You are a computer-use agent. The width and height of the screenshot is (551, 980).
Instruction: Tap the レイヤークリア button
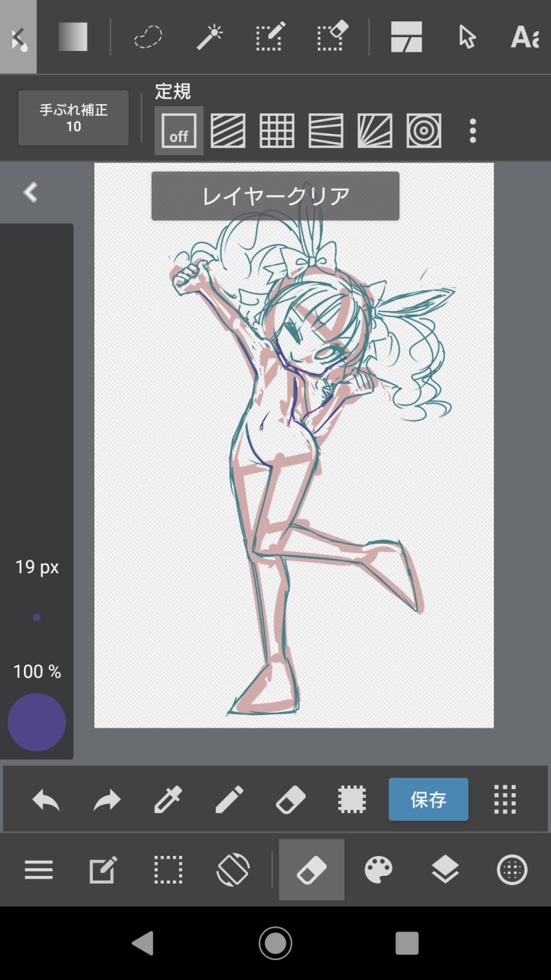[275, 196]
